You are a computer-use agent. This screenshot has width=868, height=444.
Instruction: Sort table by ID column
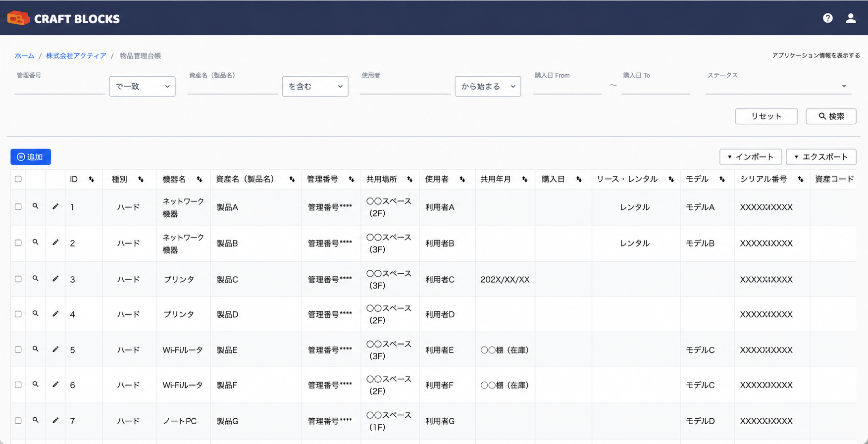(92, 179)
